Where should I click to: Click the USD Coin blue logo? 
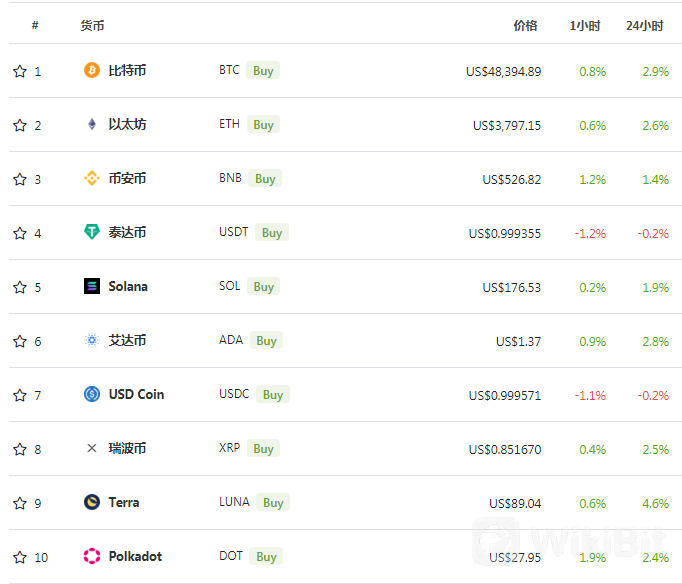pos(92,394)
